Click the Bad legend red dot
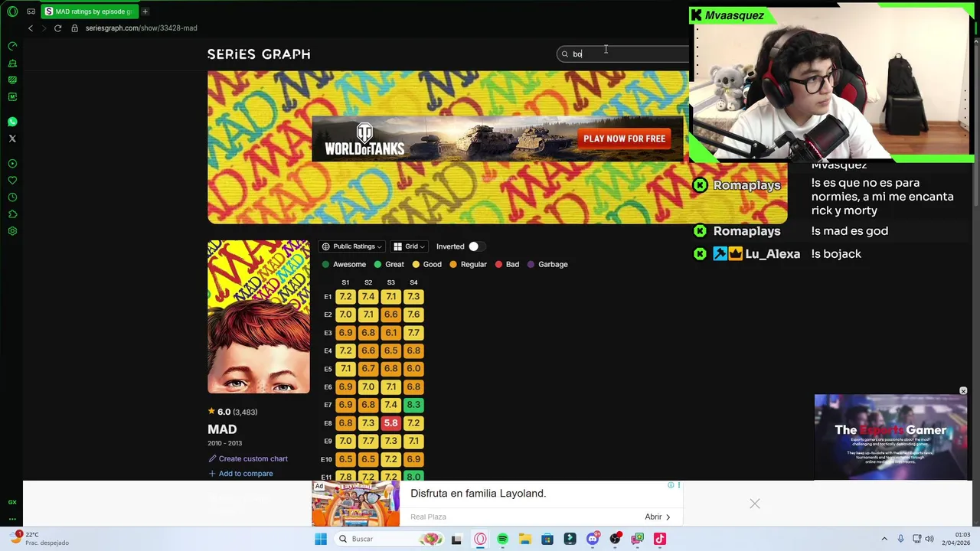 click(498, 265)
